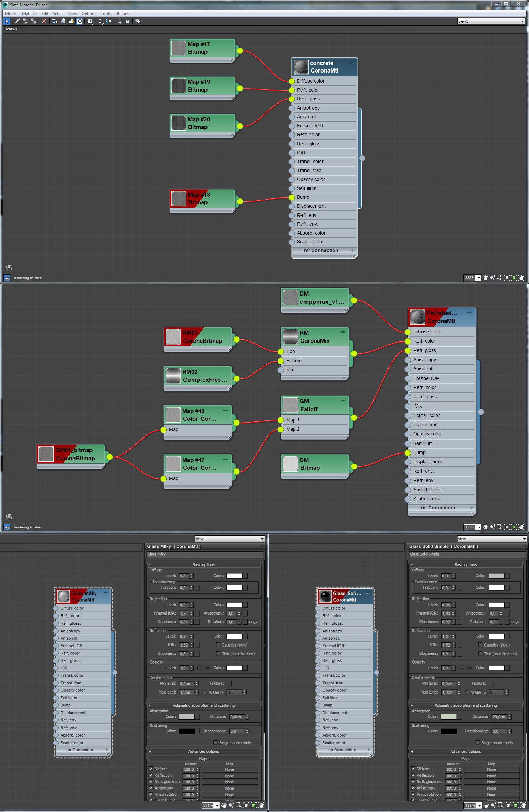The image size is (529, 812).
Task: Click Assign Material to Selection icon
Action: click(x=33, y=21)
